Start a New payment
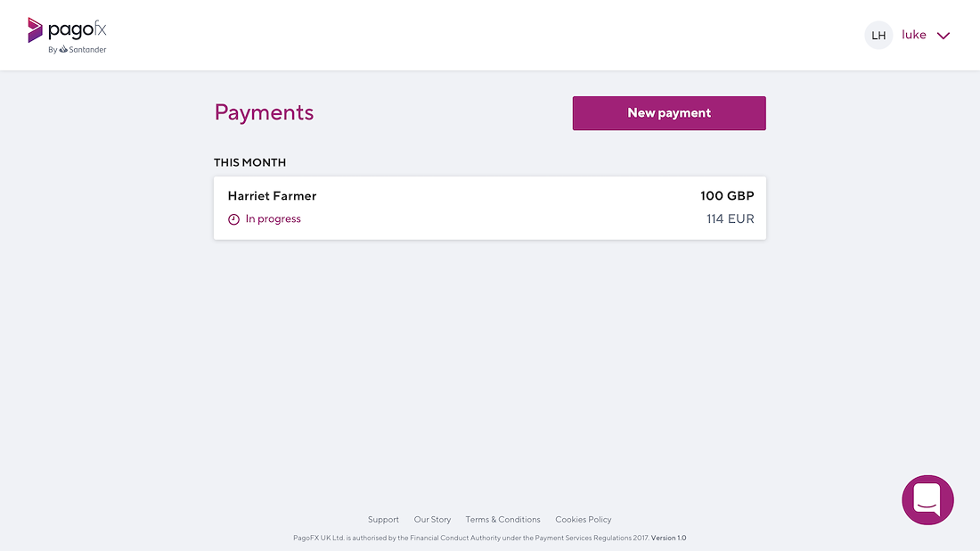This screenshot has height=551, width=980. pos(669,113)
